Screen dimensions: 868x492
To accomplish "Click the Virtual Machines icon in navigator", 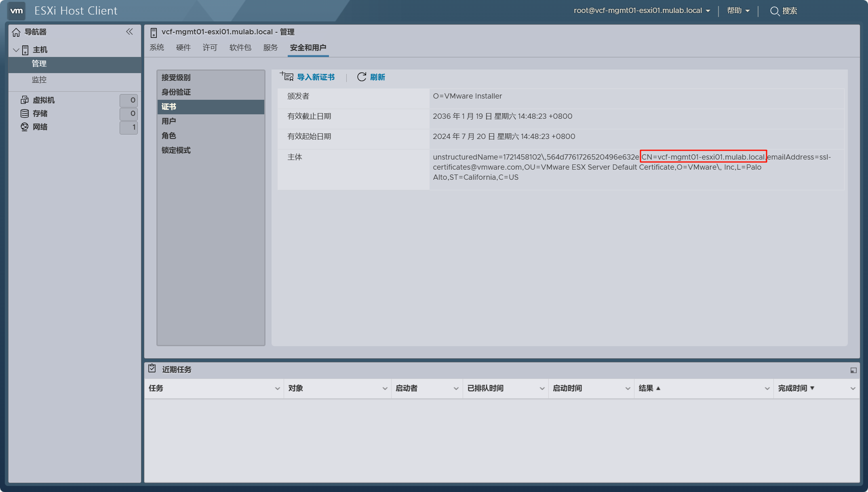I will [25, 100].
